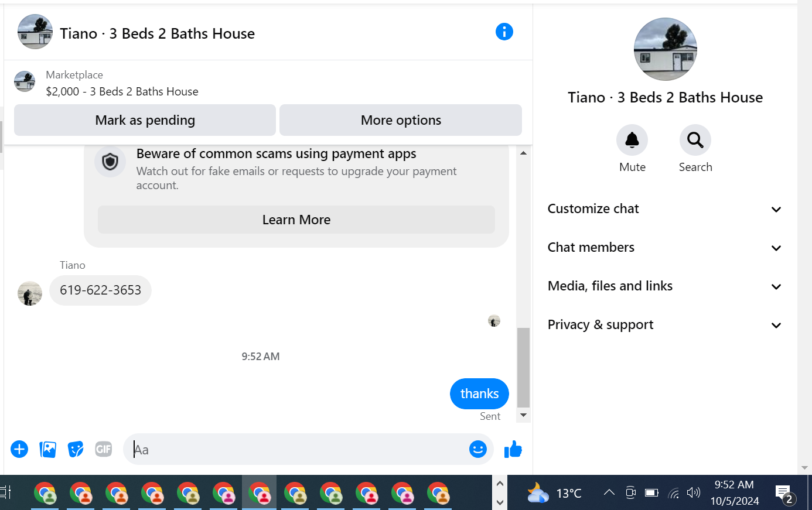The width and height of the screenshot is (812, 510).
Task: Click the volume speaker tray icon
Action: [694, 492]
